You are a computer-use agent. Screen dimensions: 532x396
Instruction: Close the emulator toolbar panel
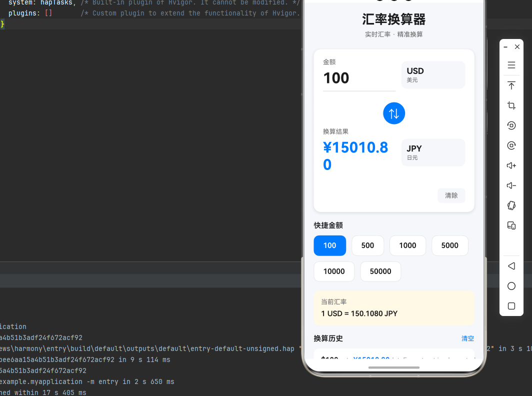pyautogui.click(x=517, y=47)
